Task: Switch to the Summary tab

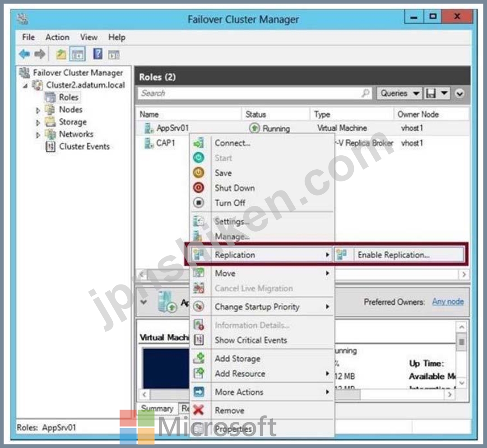Action: (x=157, y=408)
